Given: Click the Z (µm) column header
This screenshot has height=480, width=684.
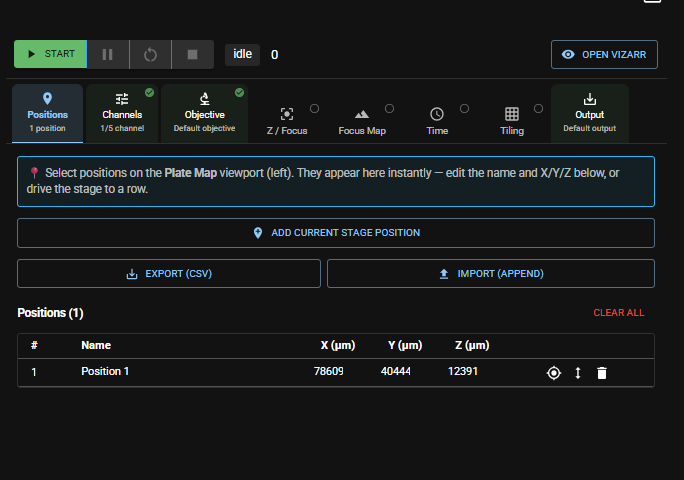Looking at the screenshot, I should [472, 345].
